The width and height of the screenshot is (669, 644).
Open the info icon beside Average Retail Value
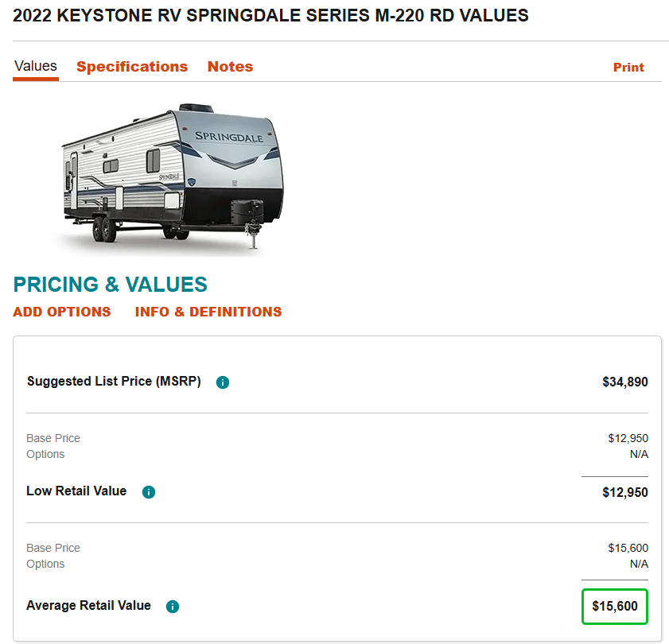(x=173, y=607)
